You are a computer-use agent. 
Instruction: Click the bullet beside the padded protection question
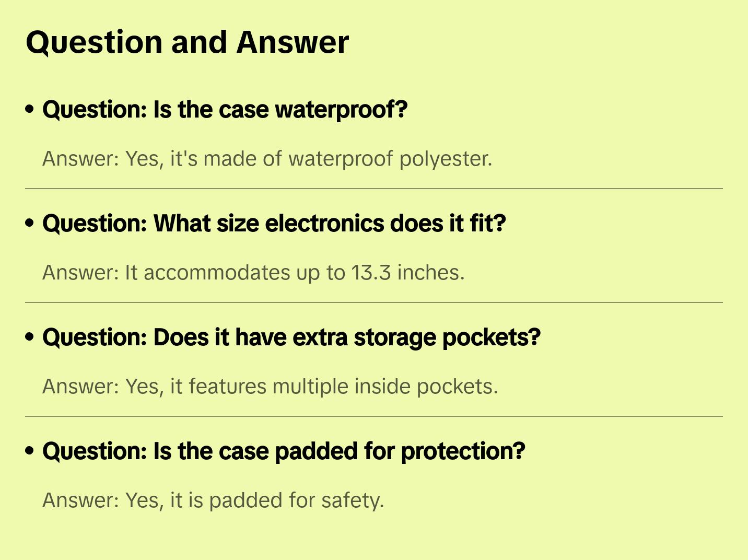pyautogui.click(x=30, y=451)
